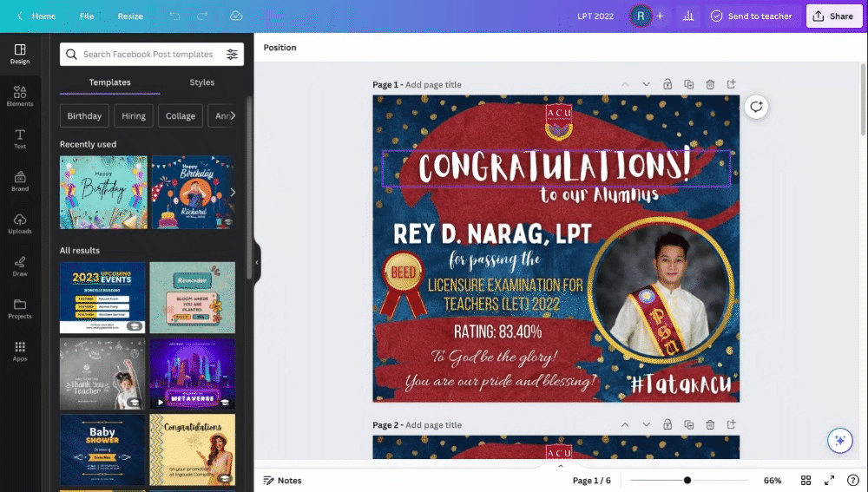Delete Page 1 with the trash icon
868x492 pixels.
point(710,84)
